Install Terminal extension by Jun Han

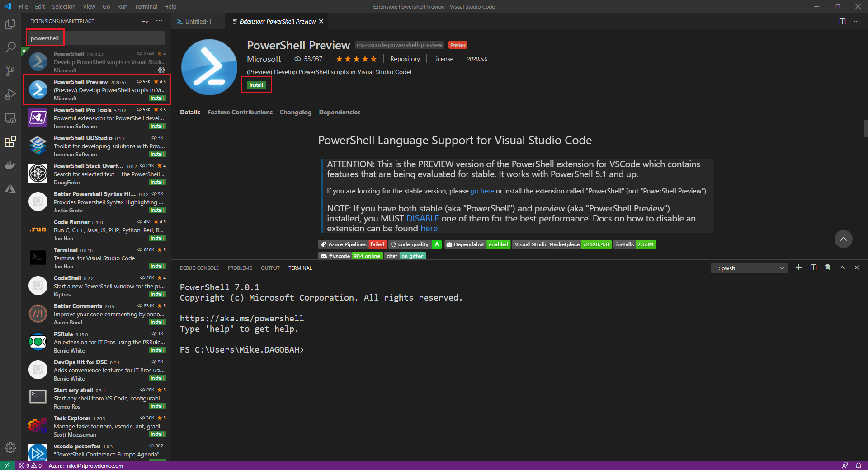point(157,266)
